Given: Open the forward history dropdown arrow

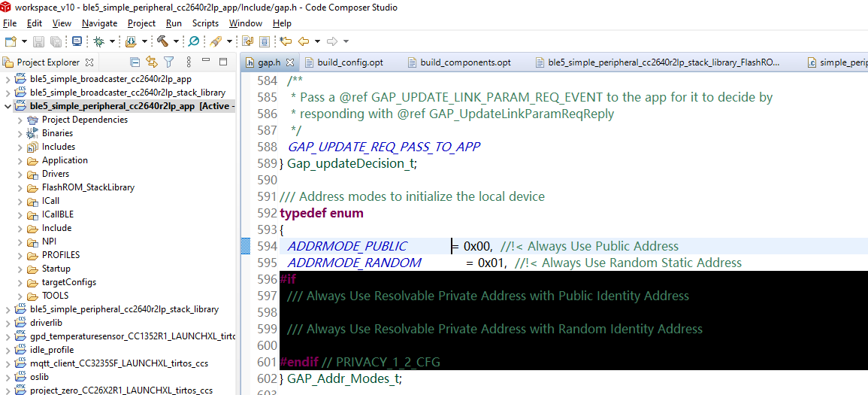Looking at the screenshot, I should pyautogui.click(x=346, y=41).
